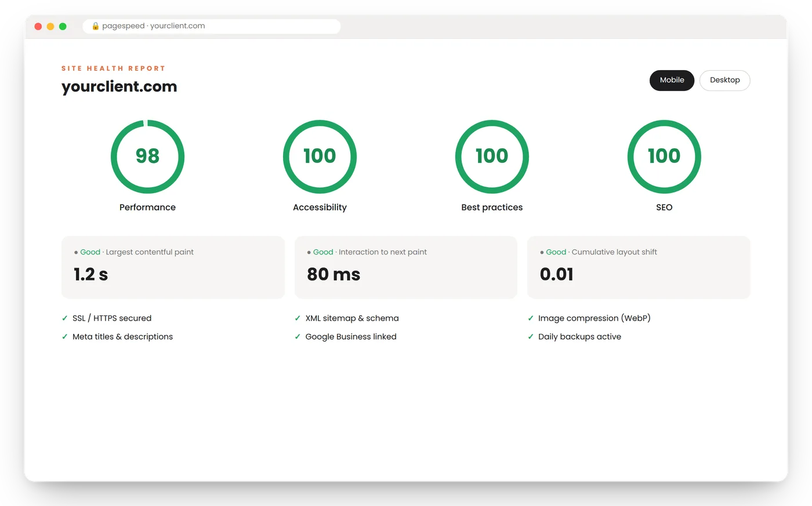
Task: Click the checkmark beside Meta titles & descriptions
Action: coord(65,337)
